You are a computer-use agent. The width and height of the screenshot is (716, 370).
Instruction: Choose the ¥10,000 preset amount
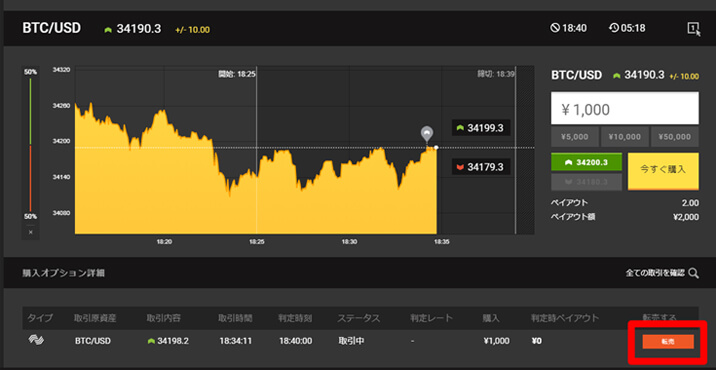pos(624,137)
